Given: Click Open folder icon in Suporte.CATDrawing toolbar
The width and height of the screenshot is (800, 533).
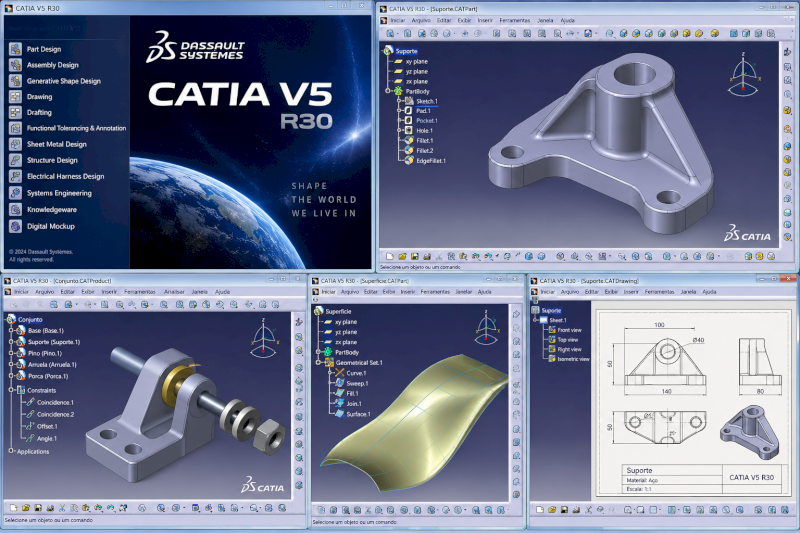Looking at the screenshot, I should 552,510.
